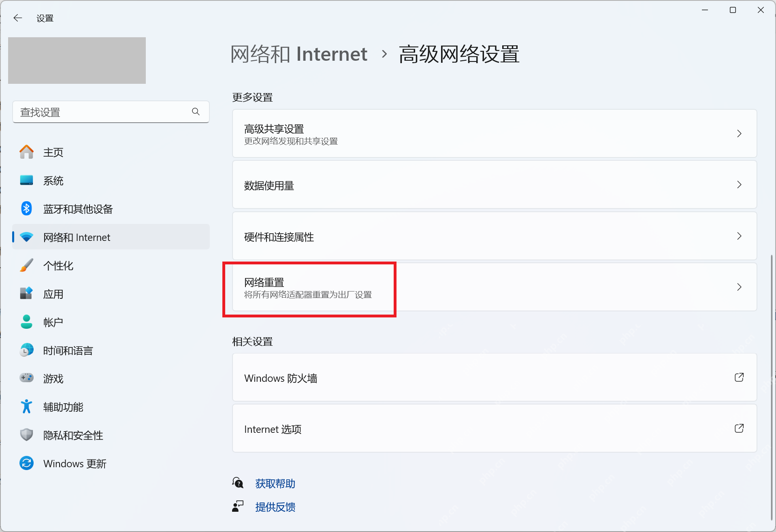Close the Settings window
Viewport: 776px width, 532px height.
761,10
